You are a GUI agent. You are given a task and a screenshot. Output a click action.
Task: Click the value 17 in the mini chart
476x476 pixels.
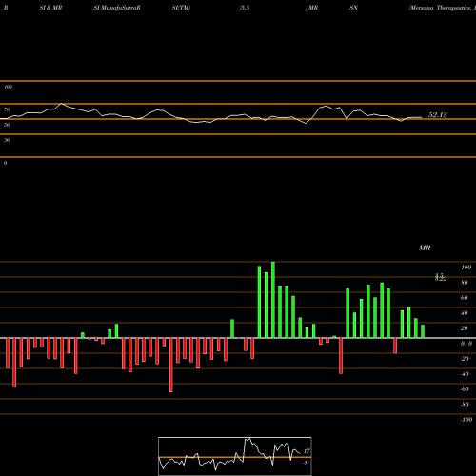point(307,451)
